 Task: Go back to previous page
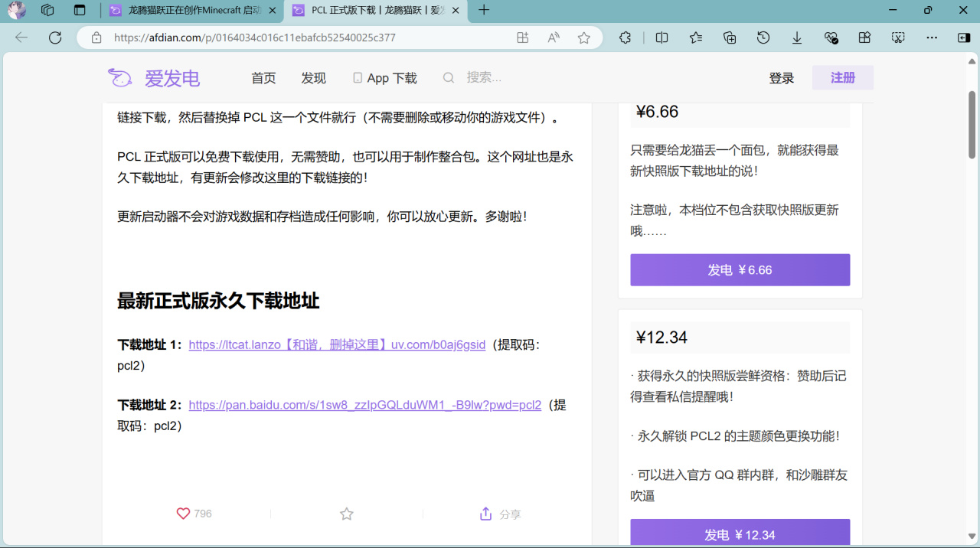tap(21, 38)
